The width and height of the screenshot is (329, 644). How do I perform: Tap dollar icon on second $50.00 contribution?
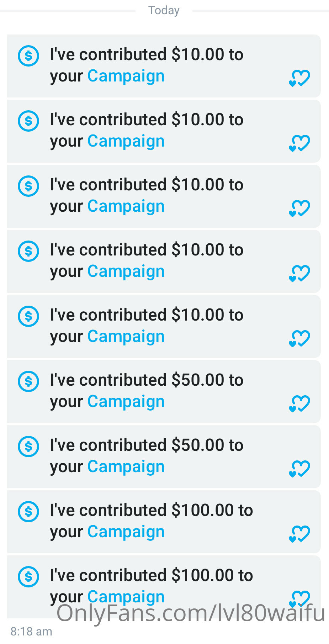[28, 447]
